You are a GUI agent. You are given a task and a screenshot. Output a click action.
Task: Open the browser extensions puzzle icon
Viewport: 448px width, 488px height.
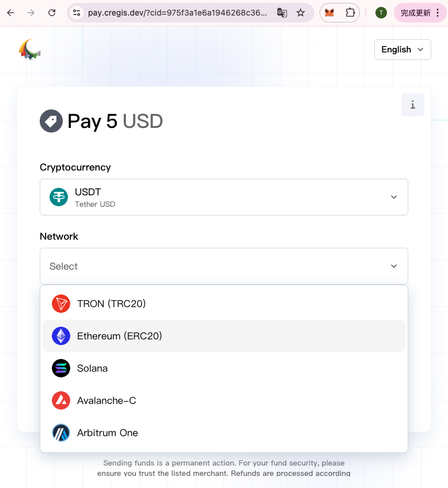350,13
